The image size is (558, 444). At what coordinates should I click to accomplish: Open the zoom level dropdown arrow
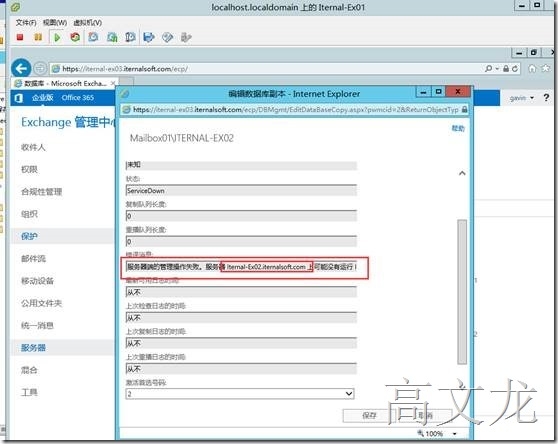(454, 433)
